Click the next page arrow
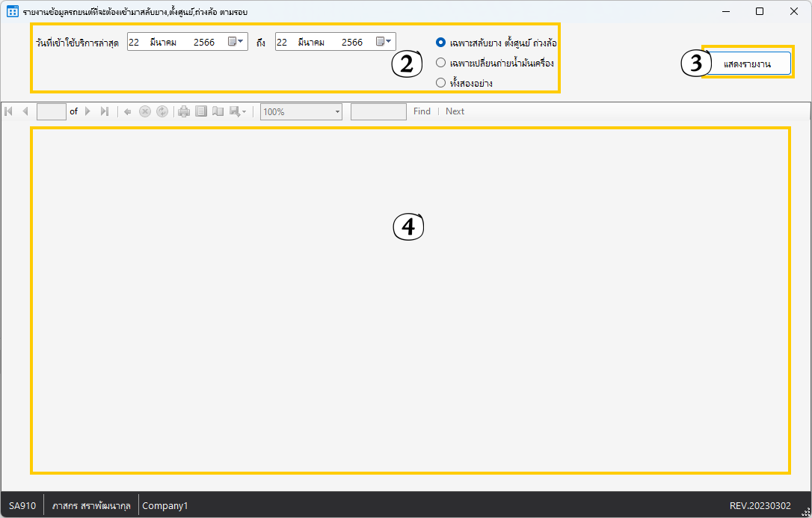 tap(87, 111)
